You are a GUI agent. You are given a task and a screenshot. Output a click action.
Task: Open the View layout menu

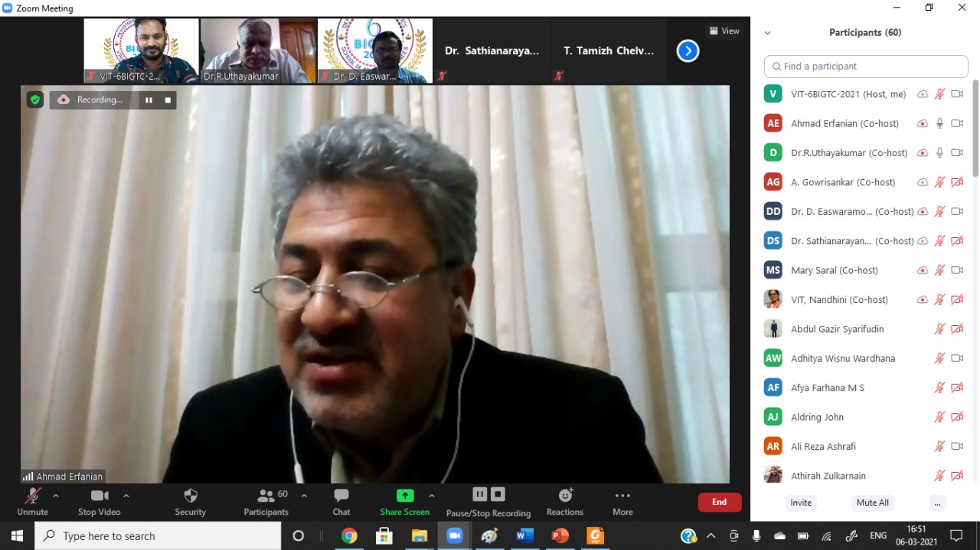(x=724, y=31)
